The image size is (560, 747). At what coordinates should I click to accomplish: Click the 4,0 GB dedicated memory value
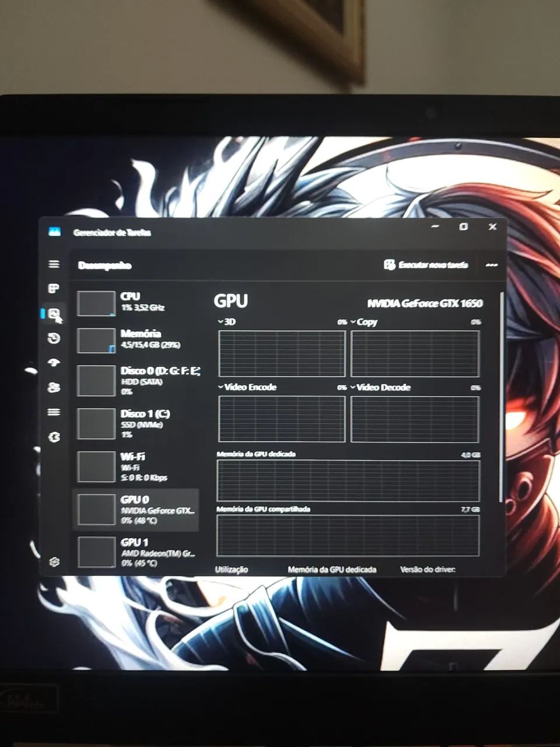(x=471, y=455)
